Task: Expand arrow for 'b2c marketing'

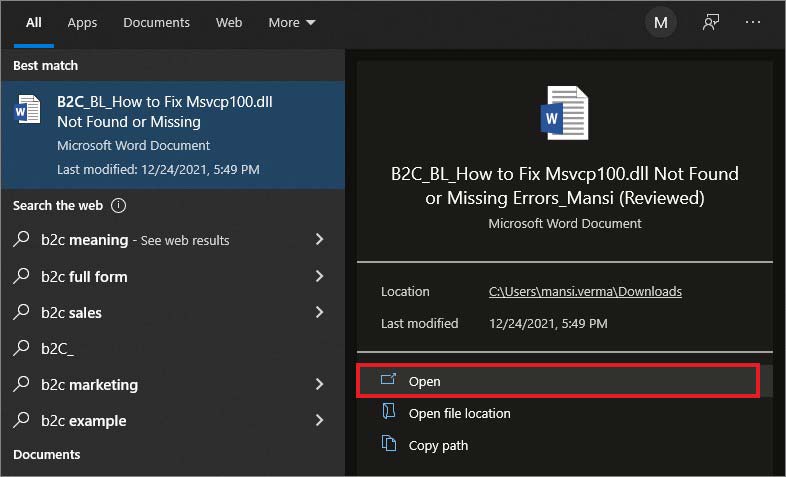Action: 319,384
